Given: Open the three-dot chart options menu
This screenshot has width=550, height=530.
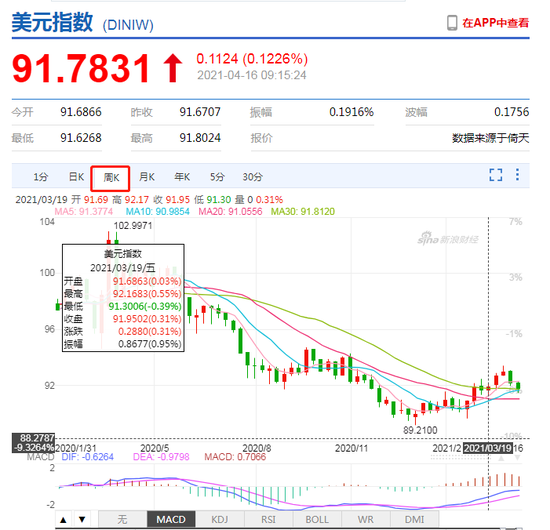Looking at the screenshot, I should pyautogui.click(x=517, y=175).
